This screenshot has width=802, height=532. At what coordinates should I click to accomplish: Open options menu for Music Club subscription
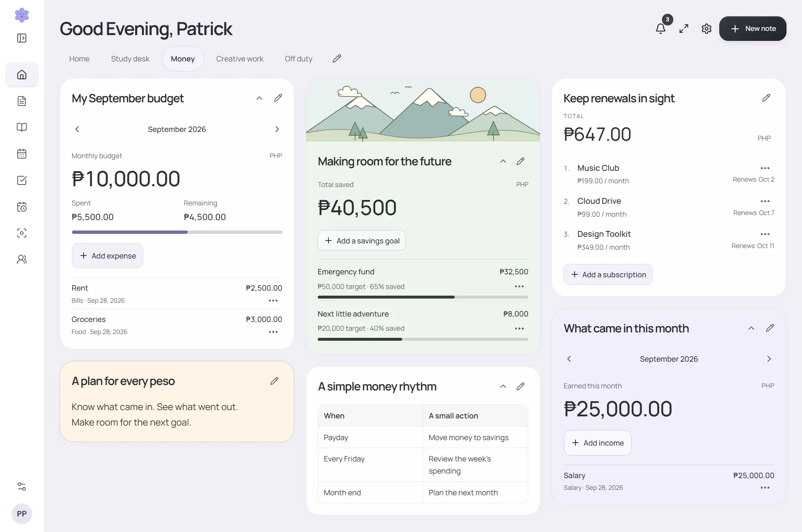click(x=765, y=168)
